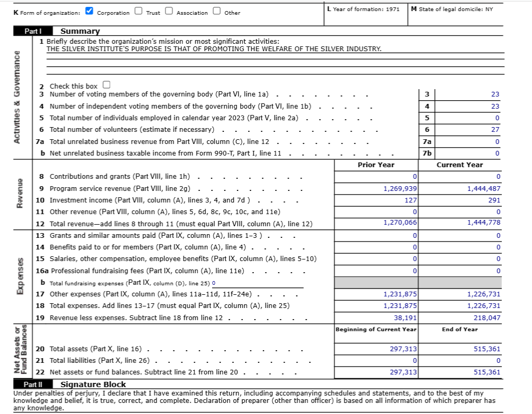Viewport: 532px width, 414px height.
Task: Check the Trust organization checkbox
Action: click(x=138, y=11)
